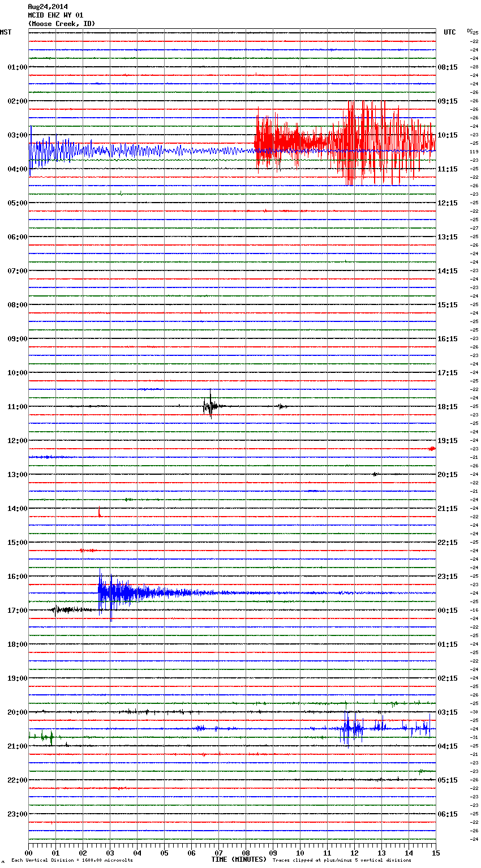Click the "13:15" UTC time label
Screen dimensions: 481x868
pyautogui.click(x=448, y=237)
